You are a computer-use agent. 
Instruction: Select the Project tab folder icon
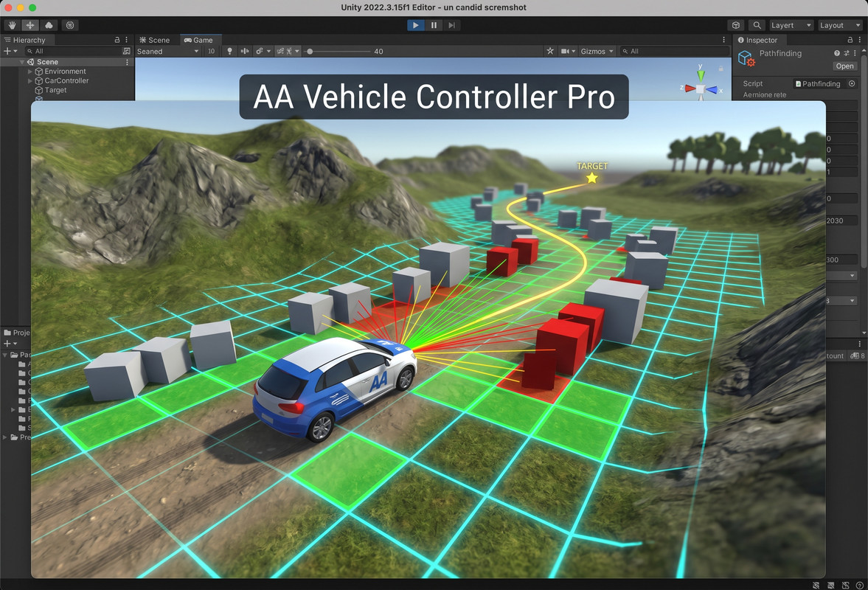(x=7, y=333)
